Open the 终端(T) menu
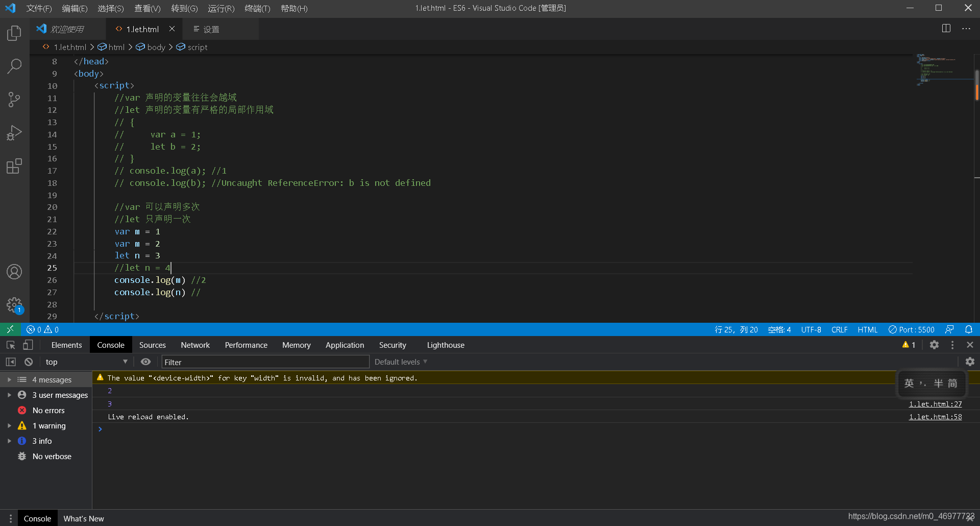 (x=257, y=8)
